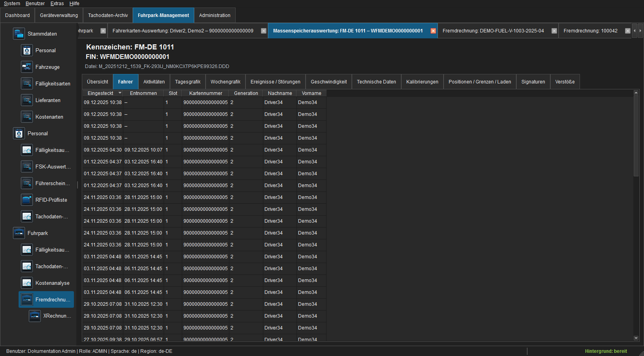This screenshot has width=644, height=356.
Task: Open the Lieferanten icon
Action: click(x=27, y=100)
